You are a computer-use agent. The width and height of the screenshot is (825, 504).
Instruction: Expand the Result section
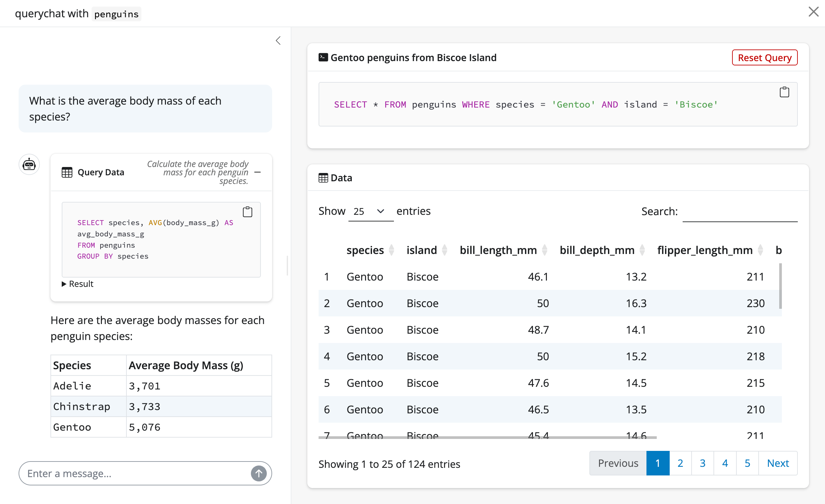[x=78, y=284]
